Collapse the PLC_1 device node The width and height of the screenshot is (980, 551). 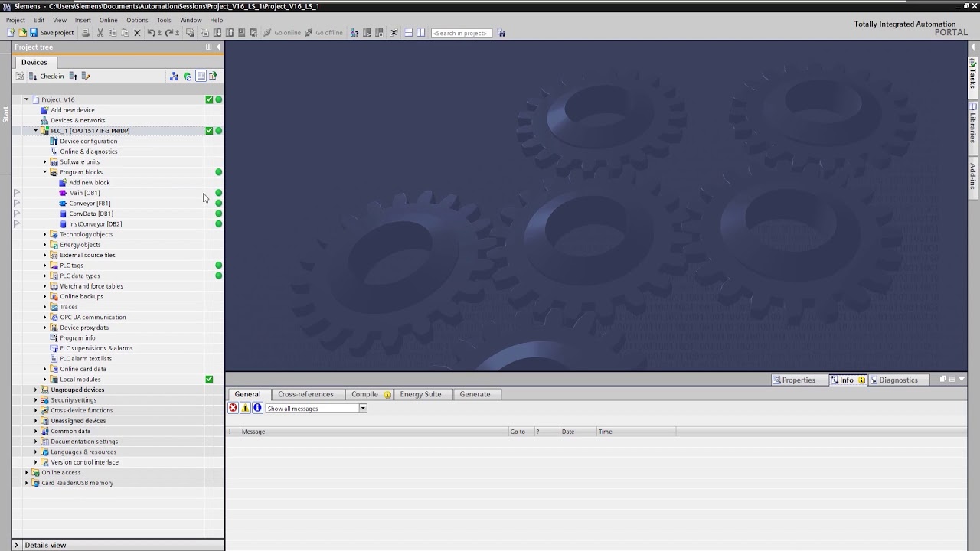(35, 131)
